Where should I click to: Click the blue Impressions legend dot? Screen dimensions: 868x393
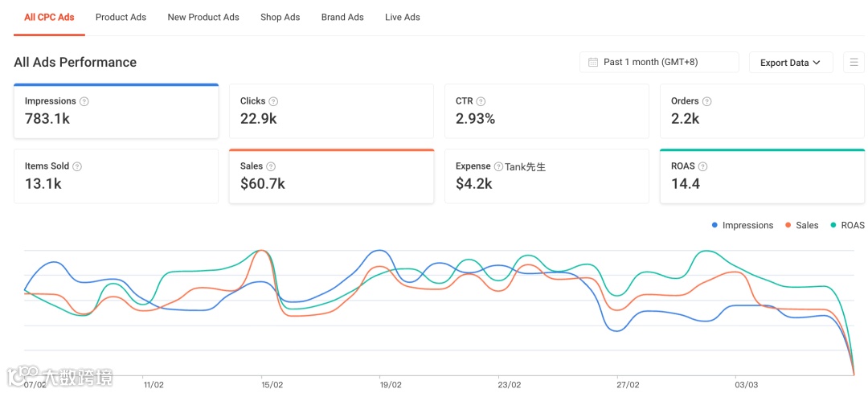click(x=714, y=226)
